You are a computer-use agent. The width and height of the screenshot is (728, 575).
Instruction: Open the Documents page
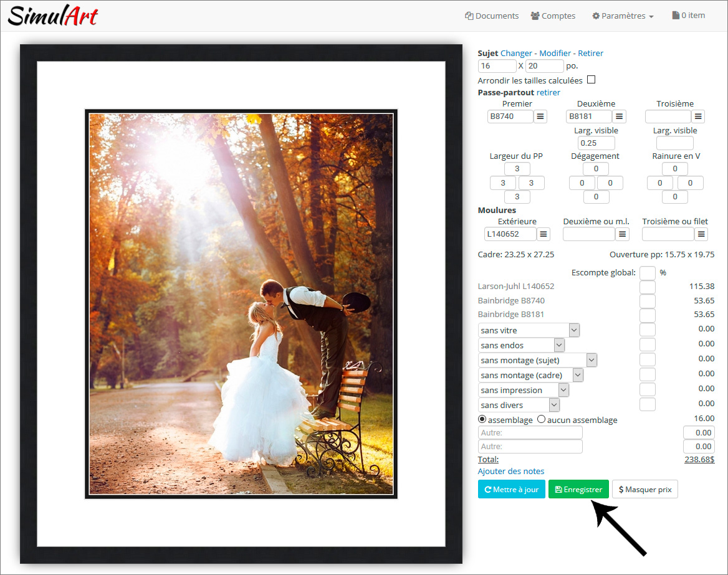(492, 16)
